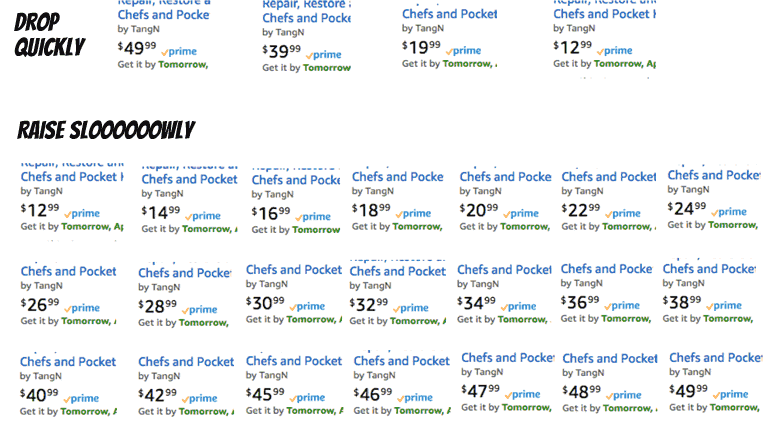Screen dimensions: 780x433
Task: Click the prime badge next to $30.99
Action: (307, 307)
